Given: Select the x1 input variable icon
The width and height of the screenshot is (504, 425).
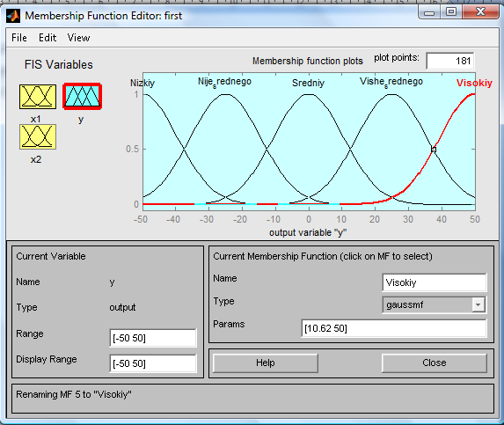Looking at the screenshot, I should [x=38, y=97].
